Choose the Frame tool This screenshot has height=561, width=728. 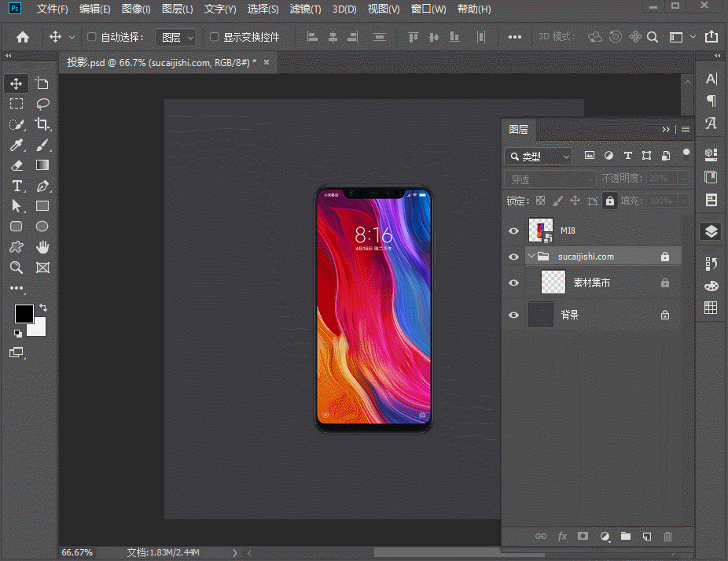click(x=42, y=268)
